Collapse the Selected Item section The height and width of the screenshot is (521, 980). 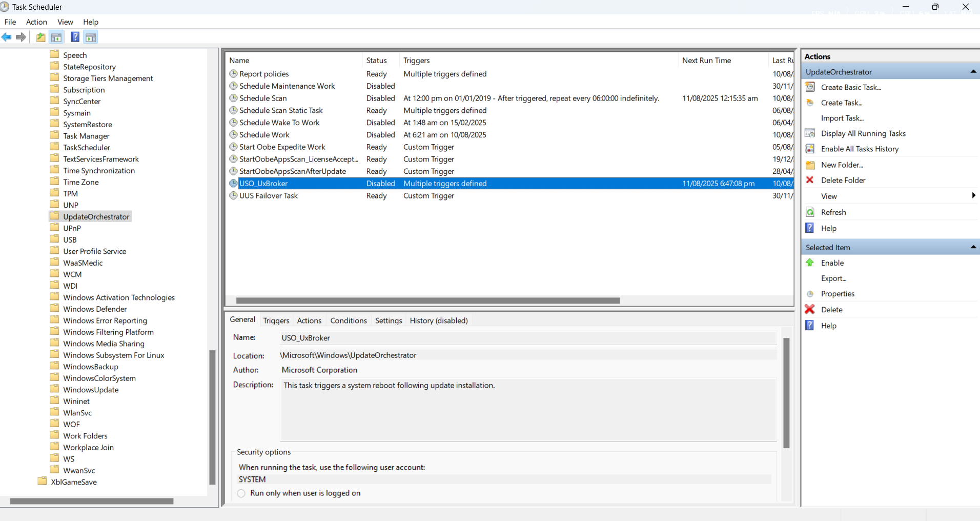pos(973,247)
